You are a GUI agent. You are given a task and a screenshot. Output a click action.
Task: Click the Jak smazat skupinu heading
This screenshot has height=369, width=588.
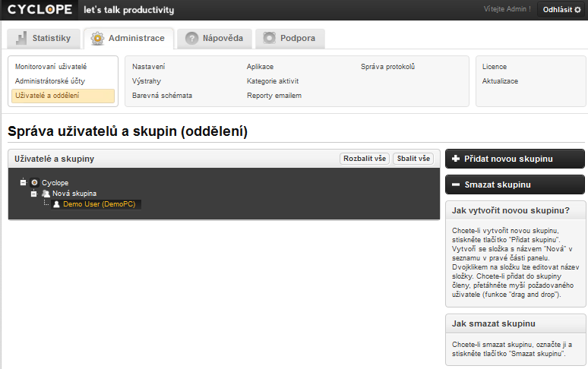coord(494,323)
